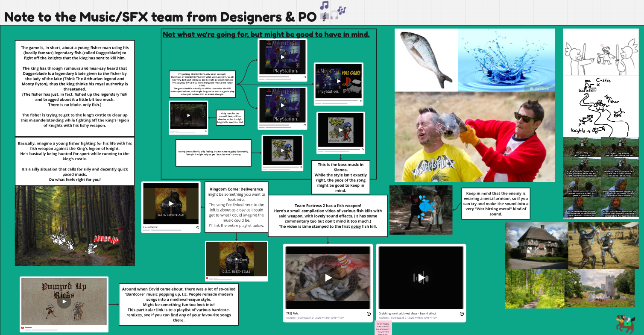Click the music notes emoji beside the title
The image size is (644, 335).
click(333, 12)
